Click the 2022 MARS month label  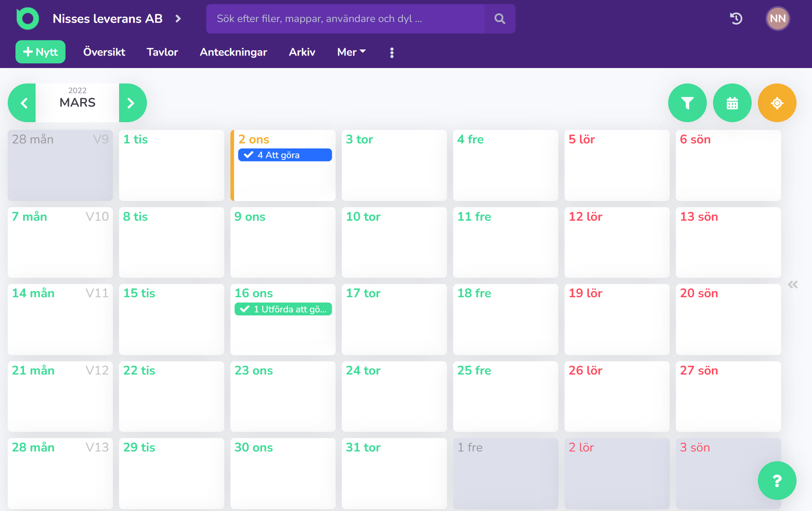click(x=77, y=103)
